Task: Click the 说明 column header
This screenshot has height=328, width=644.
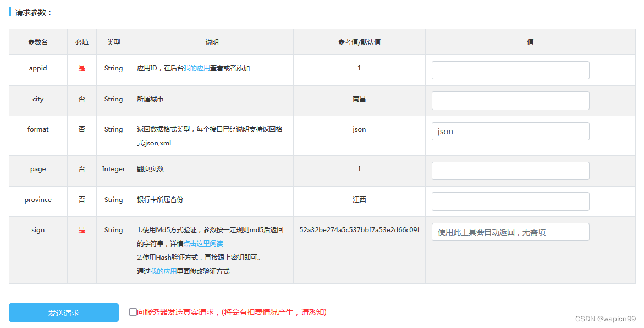Action: [x=211, y=41]
